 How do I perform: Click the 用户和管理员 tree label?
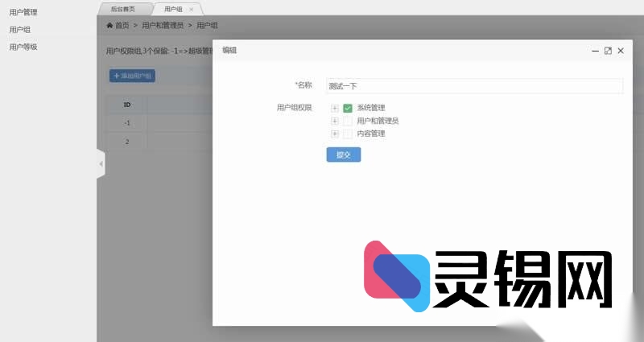(378, 121)
